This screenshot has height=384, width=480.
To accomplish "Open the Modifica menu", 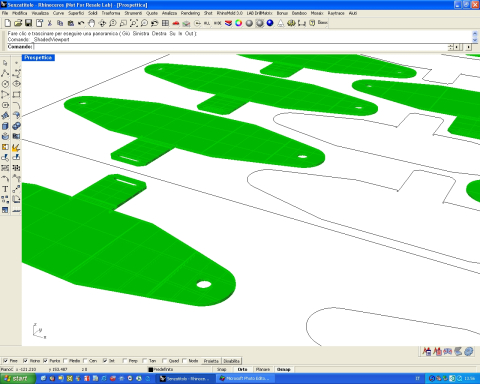I will point(20,13).
